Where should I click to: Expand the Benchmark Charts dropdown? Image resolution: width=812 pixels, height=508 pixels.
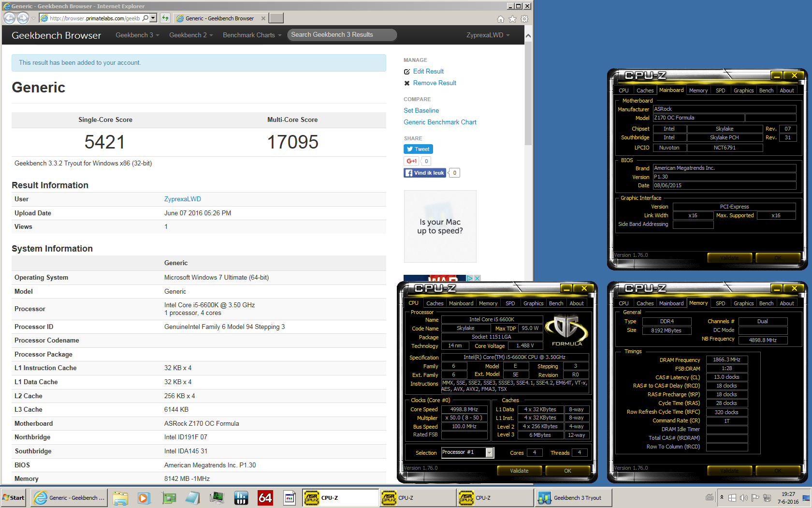252,35
